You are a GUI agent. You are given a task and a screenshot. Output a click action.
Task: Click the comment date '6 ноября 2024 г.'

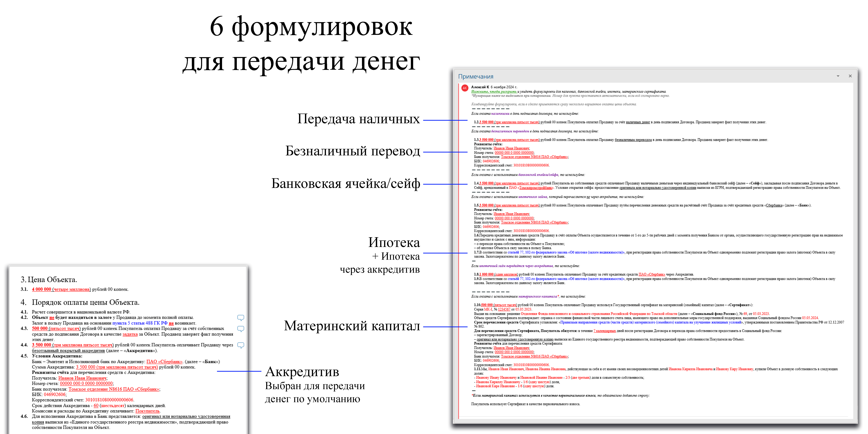tap(504, 87)
